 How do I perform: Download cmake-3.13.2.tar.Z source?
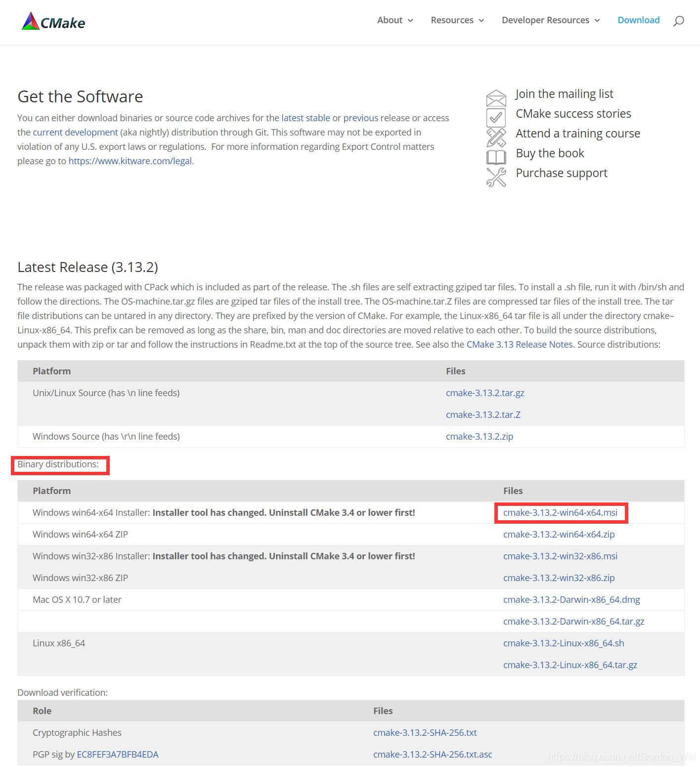click(x=483, y=415)
